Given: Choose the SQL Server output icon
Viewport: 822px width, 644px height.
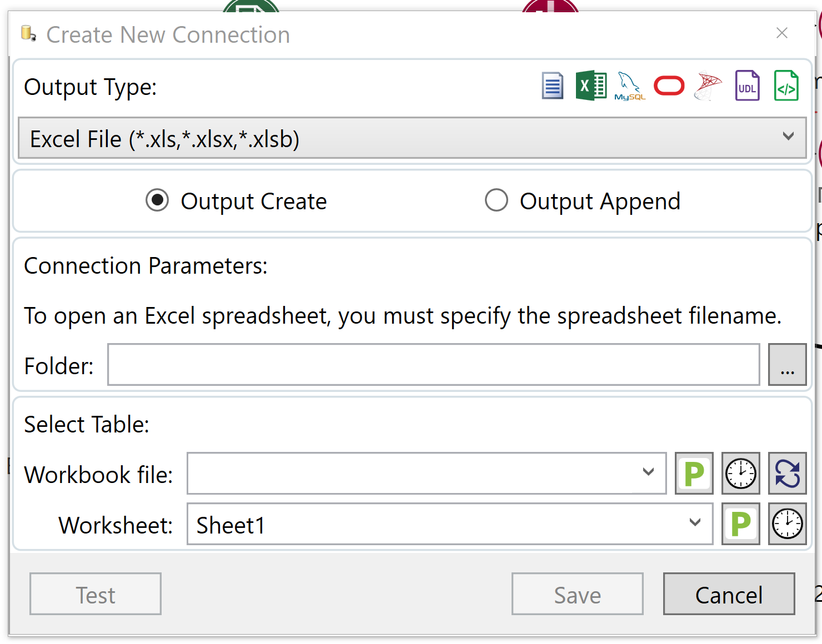Looking at the screenshot, I should (708, 86).
